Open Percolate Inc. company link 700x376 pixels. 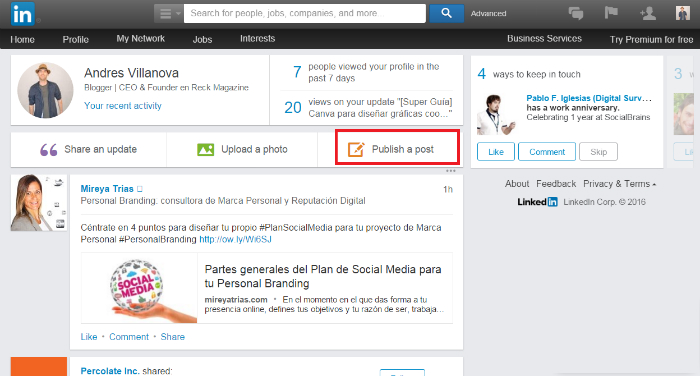[x=110, y=371]
